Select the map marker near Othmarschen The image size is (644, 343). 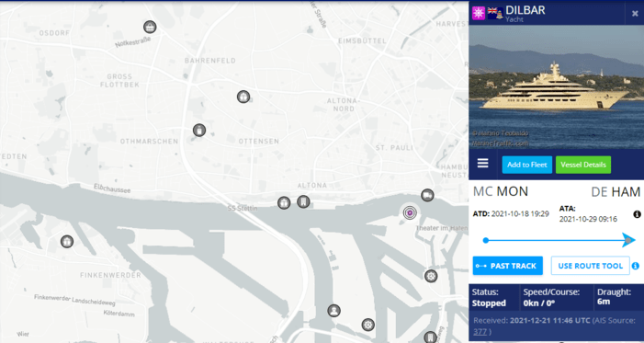pyautogui.click(x=199, y=131)
